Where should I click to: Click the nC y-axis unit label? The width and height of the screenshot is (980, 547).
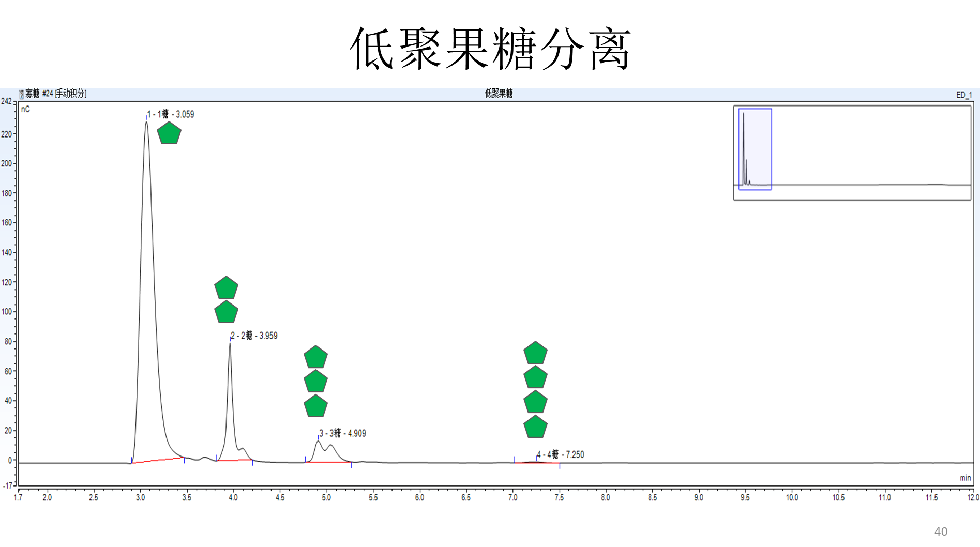25,109
